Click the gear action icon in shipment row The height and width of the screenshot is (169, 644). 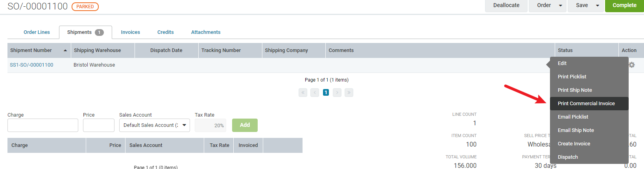tap(632, 65)
